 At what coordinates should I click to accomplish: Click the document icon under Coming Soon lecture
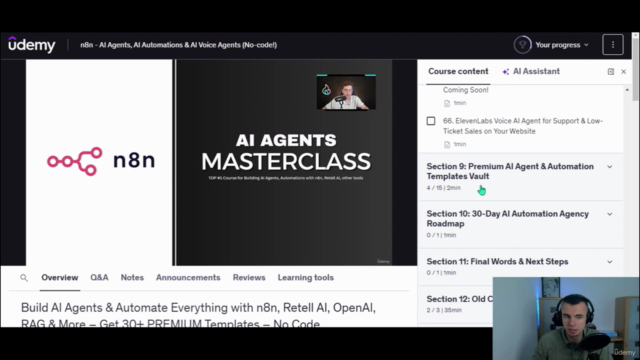pyautogui.click(x=447, y=103)
